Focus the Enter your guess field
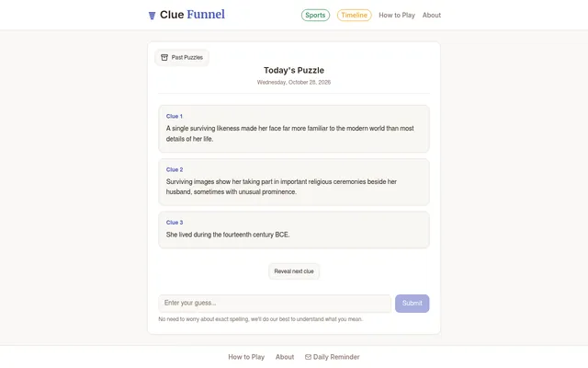588x368 pixels. pos(275,304)
